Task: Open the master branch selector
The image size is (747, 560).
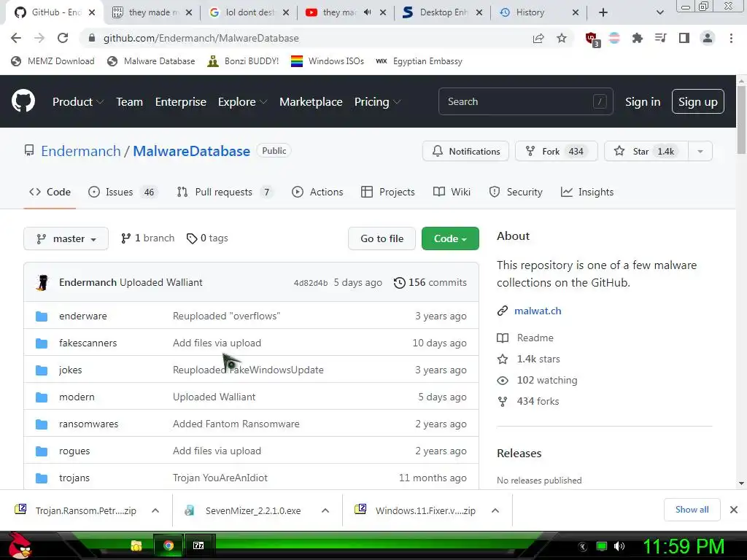Action: click(x=66, y=238)
